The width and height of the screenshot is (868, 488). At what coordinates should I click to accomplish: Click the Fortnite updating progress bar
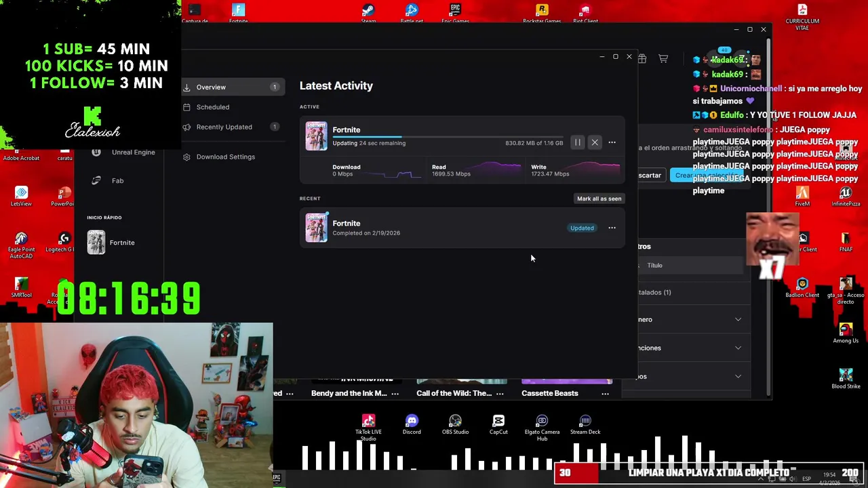[448, 137]
